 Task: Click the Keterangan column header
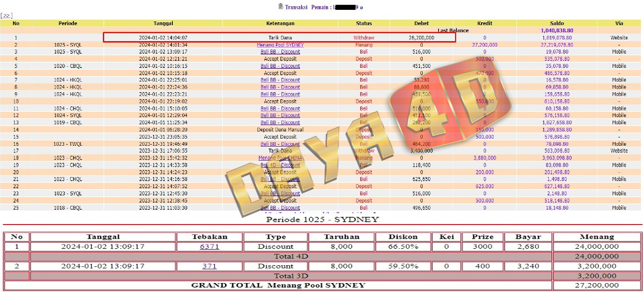[280, 23]
